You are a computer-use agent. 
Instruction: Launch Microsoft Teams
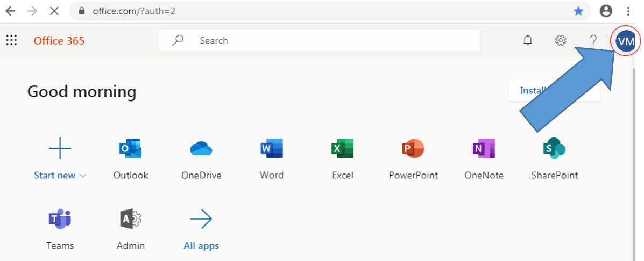tap(60, 219)
